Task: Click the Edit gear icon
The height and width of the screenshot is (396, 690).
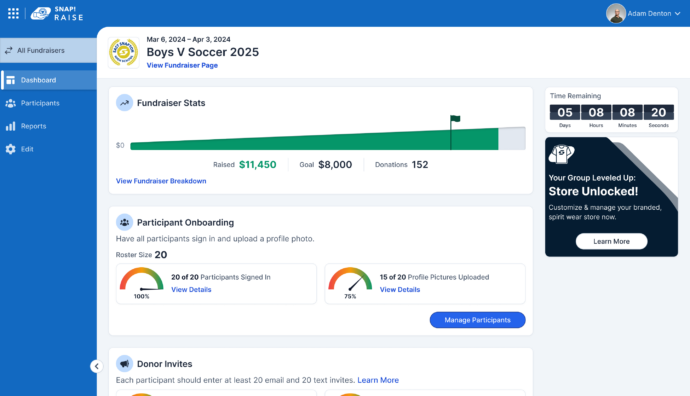Action: (11, 149)
